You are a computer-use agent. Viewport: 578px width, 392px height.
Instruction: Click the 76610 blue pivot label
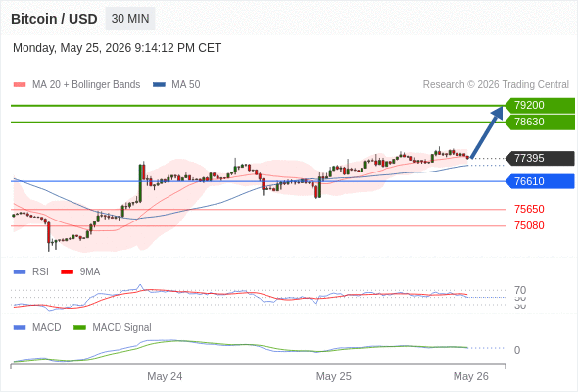tap(540, 181)
